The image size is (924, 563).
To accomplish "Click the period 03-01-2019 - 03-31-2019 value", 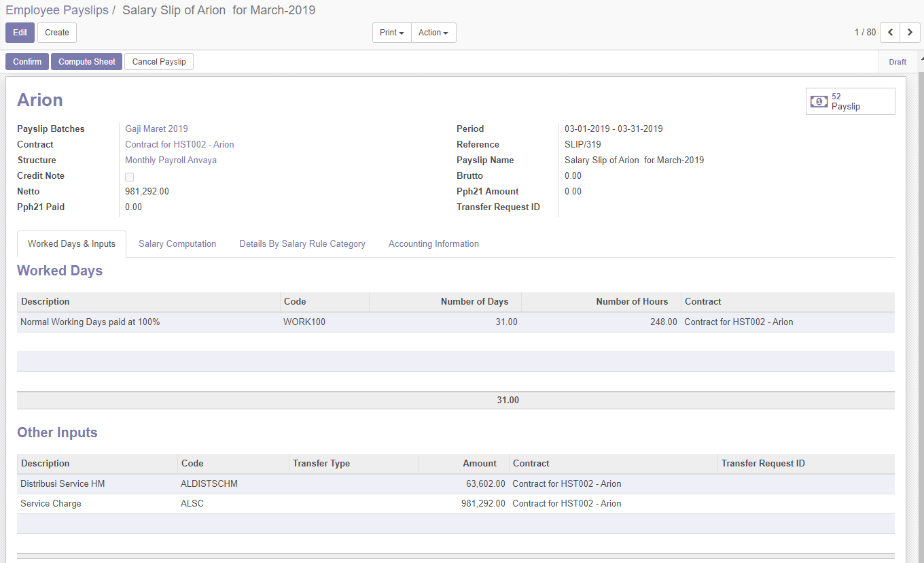I will coord(614,129).
